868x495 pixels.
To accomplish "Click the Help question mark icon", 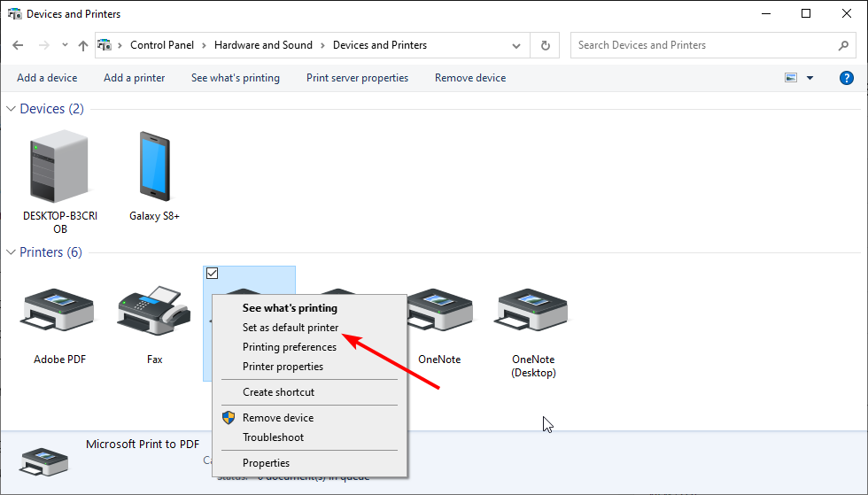I will (846, 78).
